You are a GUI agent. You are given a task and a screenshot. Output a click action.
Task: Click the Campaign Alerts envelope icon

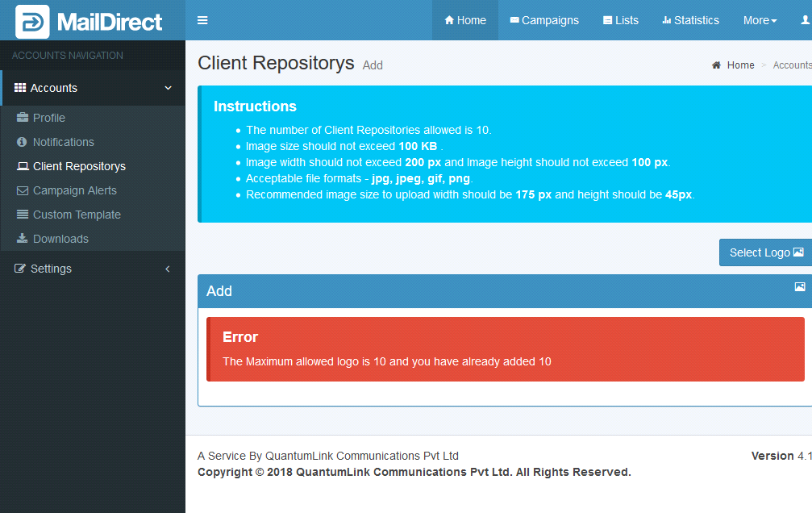click(23, 190)
